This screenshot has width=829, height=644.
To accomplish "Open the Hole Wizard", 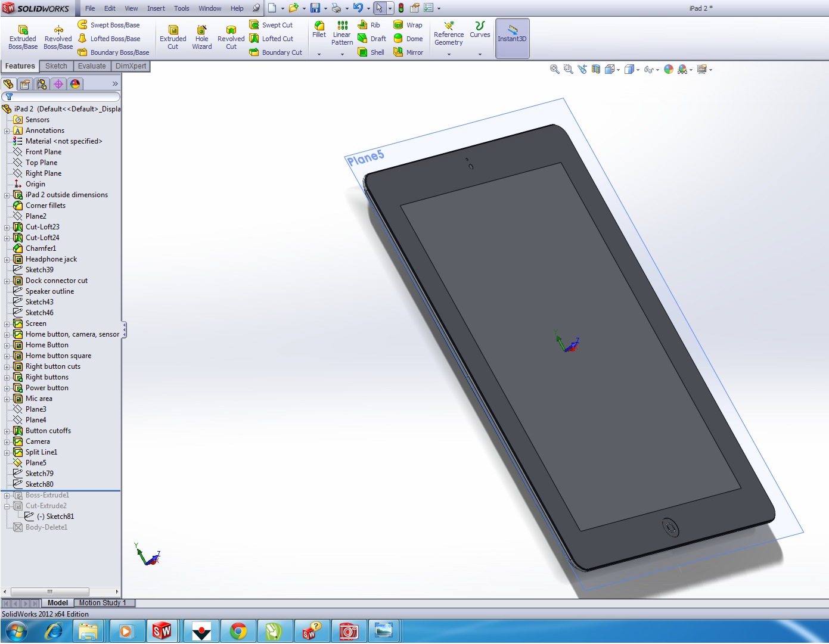I will tap(202, 38).
